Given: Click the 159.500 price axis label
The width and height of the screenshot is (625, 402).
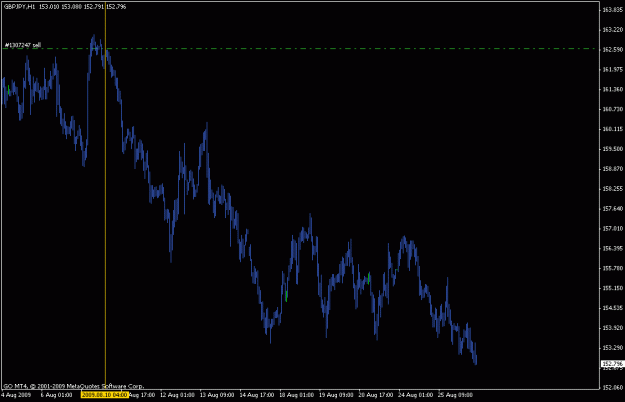Looking at the screenshot, I should tap(612, 149).
